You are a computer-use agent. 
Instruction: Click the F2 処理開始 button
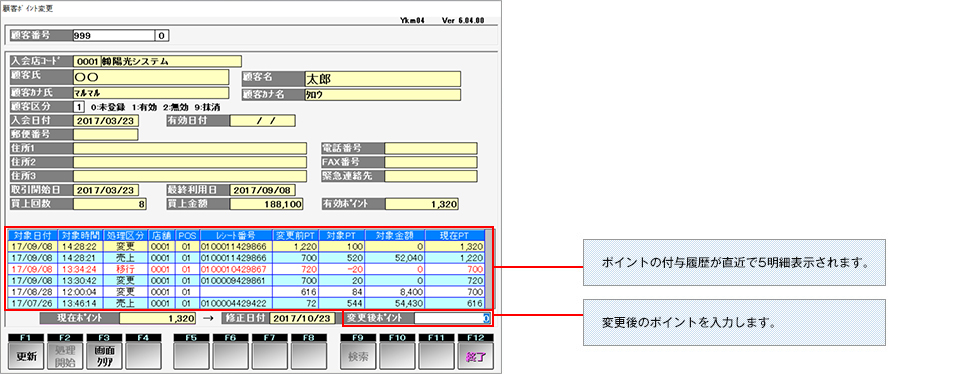(x=65, y=353)
